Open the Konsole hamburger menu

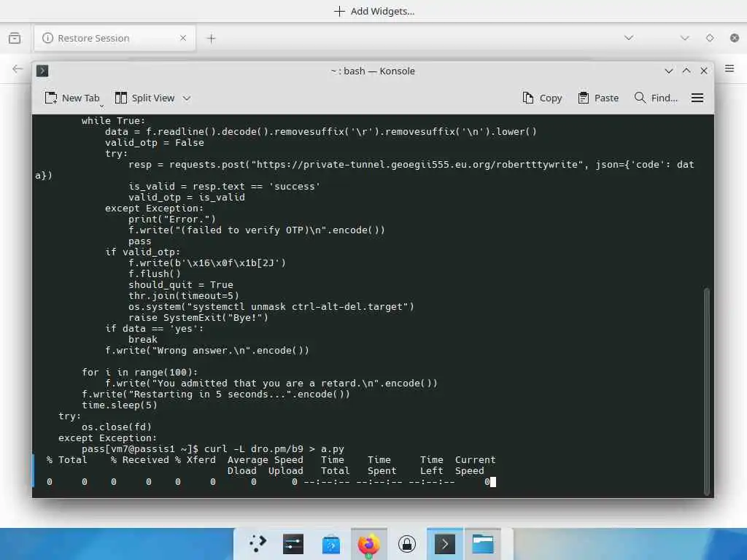point(697,98)
